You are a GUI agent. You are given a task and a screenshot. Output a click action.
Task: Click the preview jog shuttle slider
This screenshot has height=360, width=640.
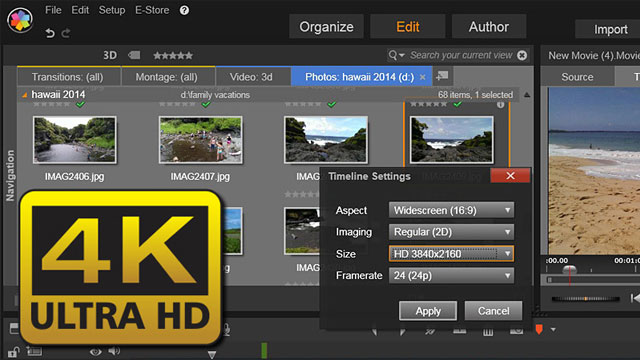point(585,299)
